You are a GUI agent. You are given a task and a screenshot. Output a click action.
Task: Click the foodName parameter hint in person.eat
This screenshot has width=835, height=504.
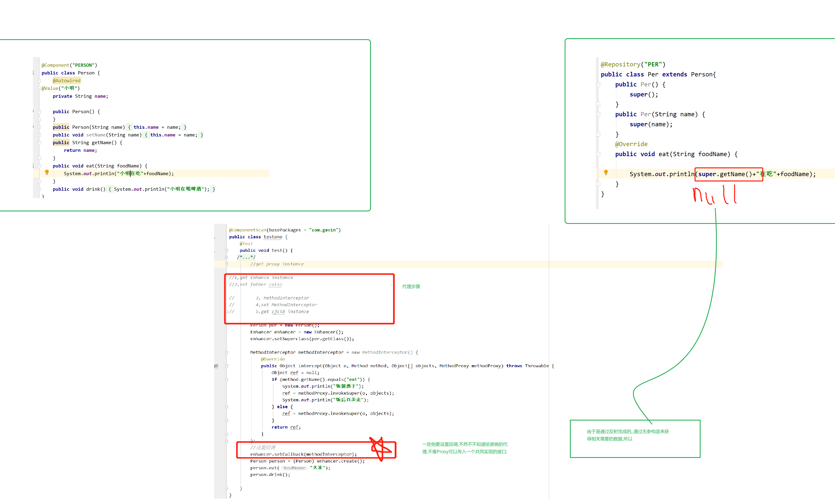[294, 468]
